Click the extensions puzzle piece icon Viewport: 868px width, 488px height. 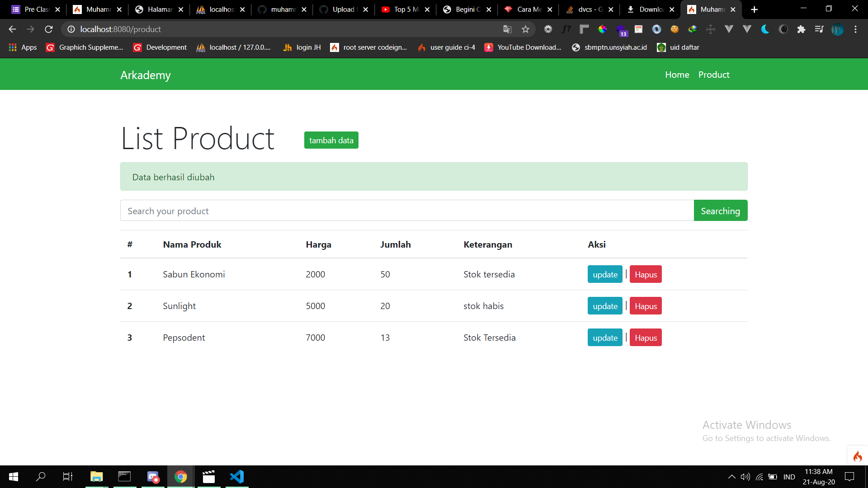(802, 29)
